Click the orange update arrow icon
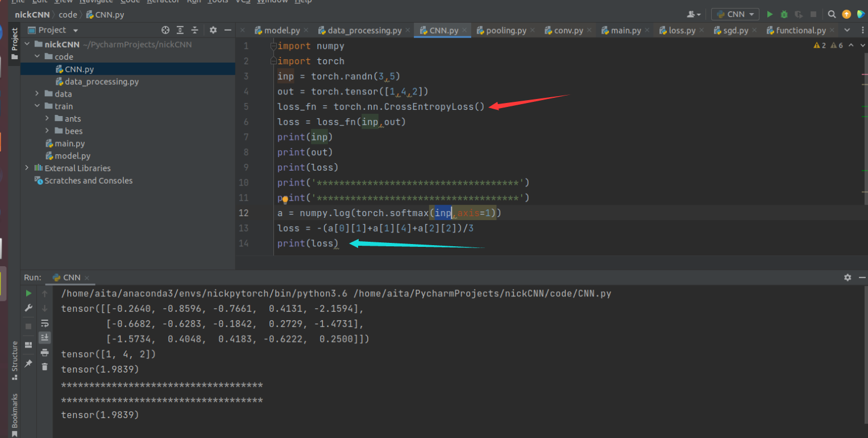 (846, 14)
